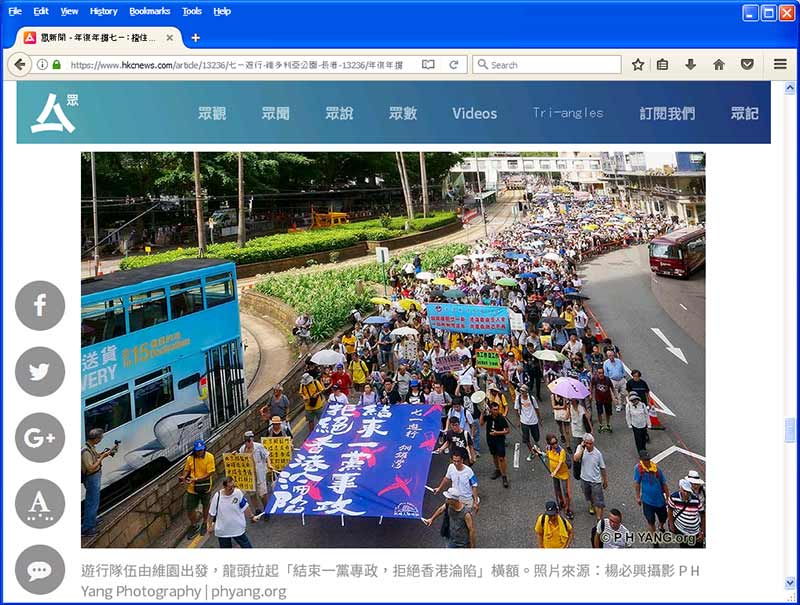Show bookmarks list icon
This screenshot has height=605, width=800.
662,65
